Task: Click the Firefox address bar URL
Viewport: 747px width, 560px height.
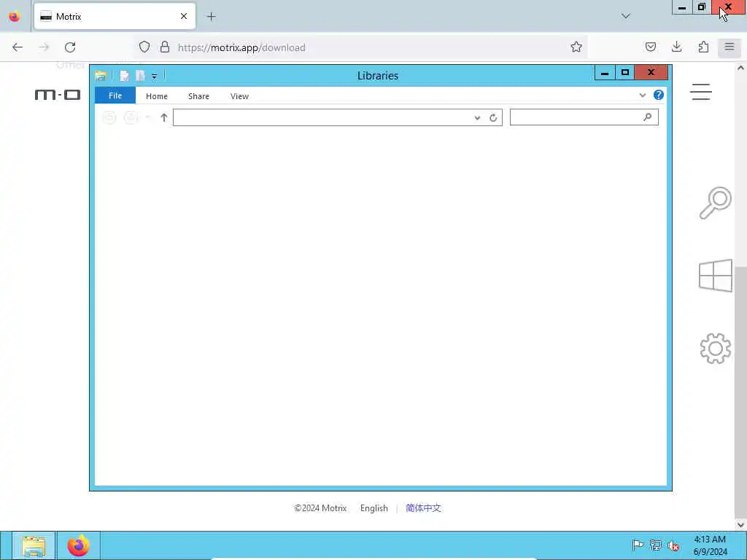Action: [241, 47]
